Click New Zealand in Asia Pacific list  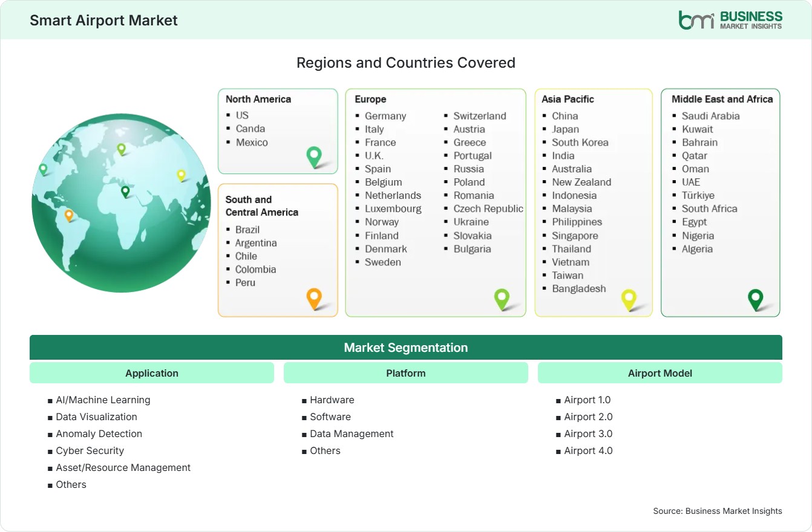tap(581, 182)
